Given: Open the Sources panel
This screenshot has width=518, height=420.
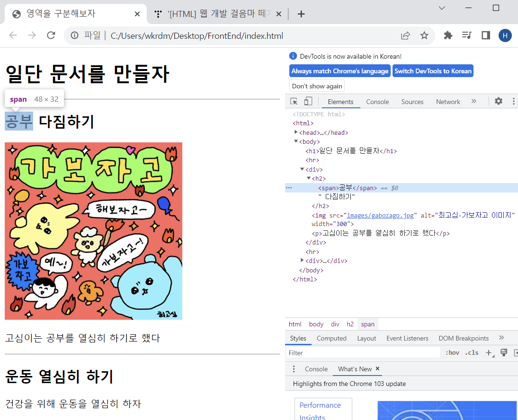Looking at the screenshot, I should click(x=412, y=102).
